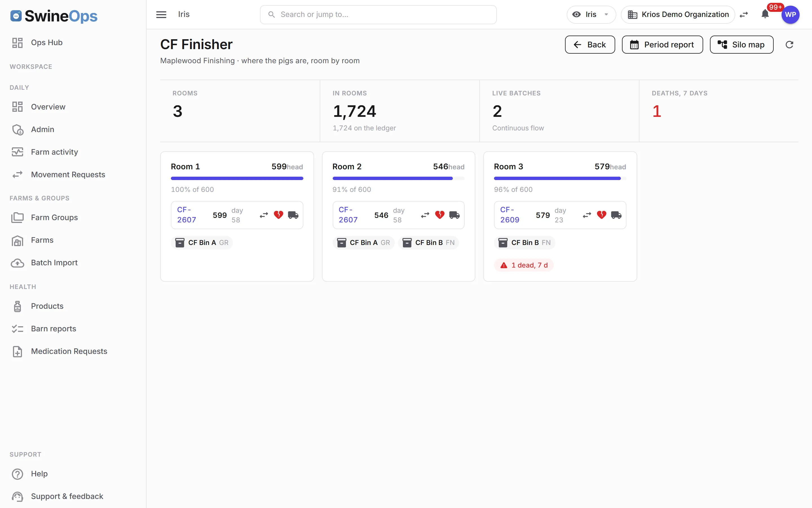The width and height of the screenshot is (812, 508).
Task: Open Admin in sidebar
Action: (73, 129)
